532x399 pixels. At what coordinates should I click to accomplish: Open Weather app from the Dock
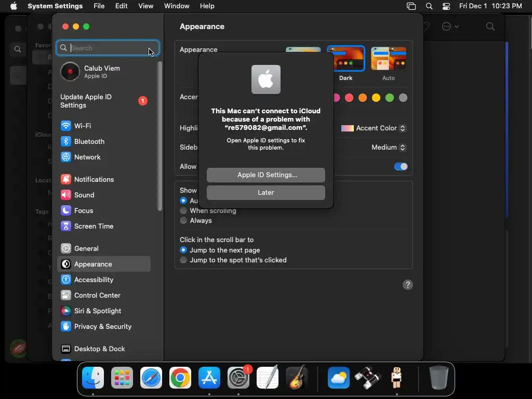click(339, 378)
